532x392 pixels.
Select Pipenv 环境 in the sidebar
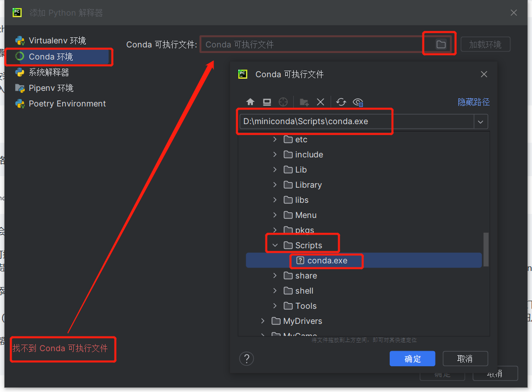point(44,88)
